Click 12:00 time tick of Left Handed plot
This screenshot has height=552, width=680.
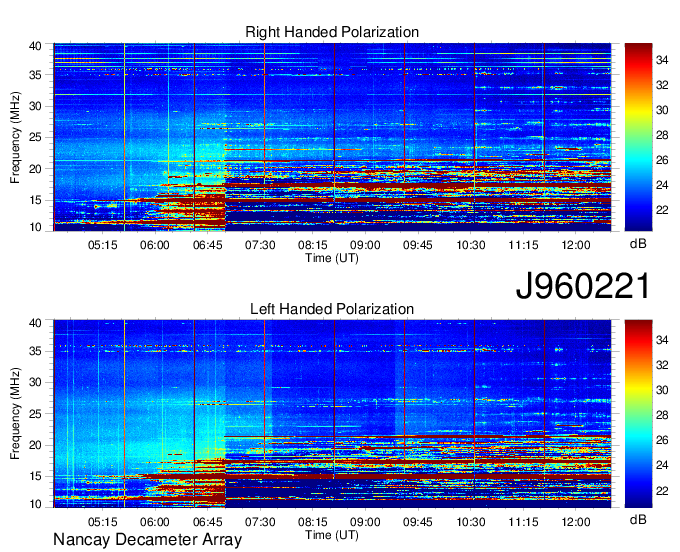[575, 522]
